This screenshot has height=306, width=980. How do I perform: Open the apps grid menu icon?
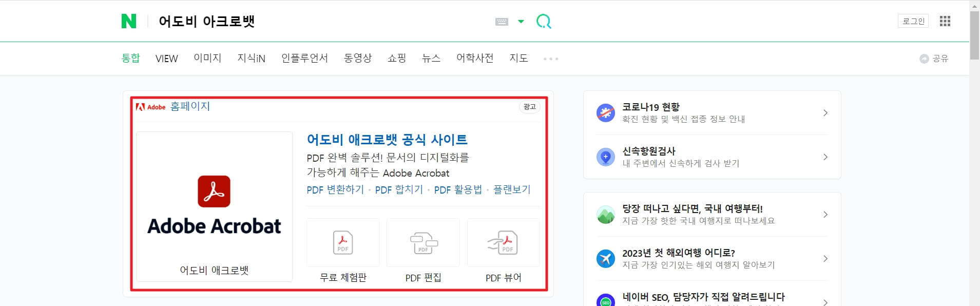click(945, 21)
